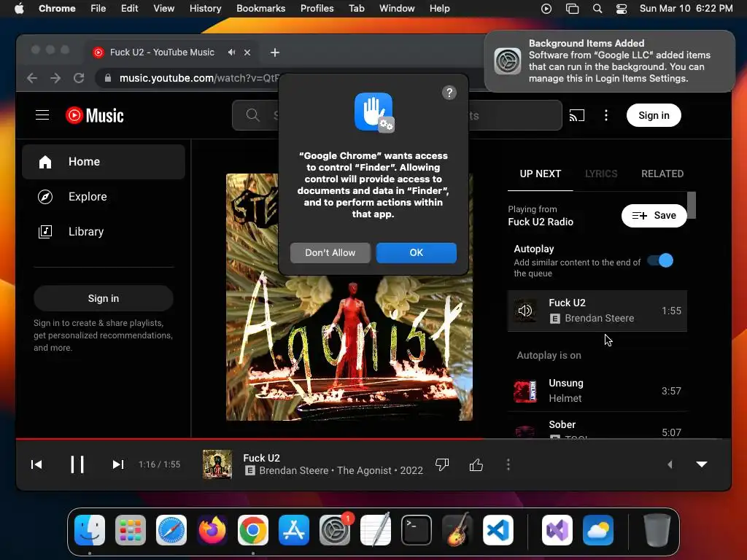Open App Store from the Dock

tap(294, 530)
